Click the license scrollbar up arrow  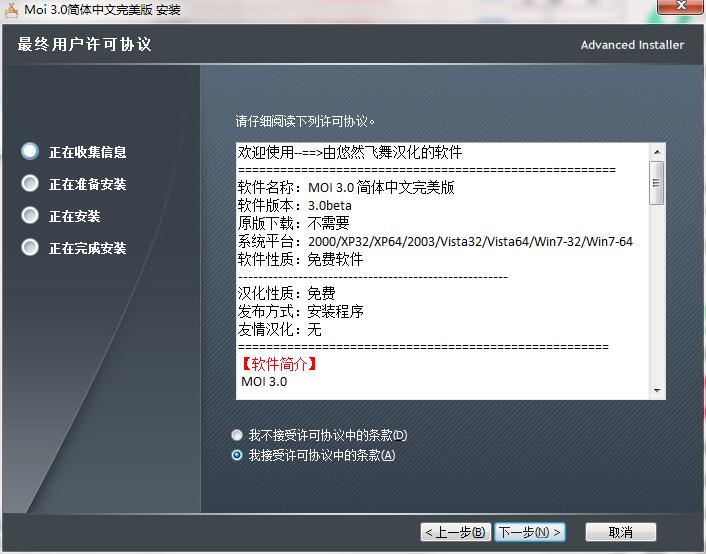coord(657,152)
